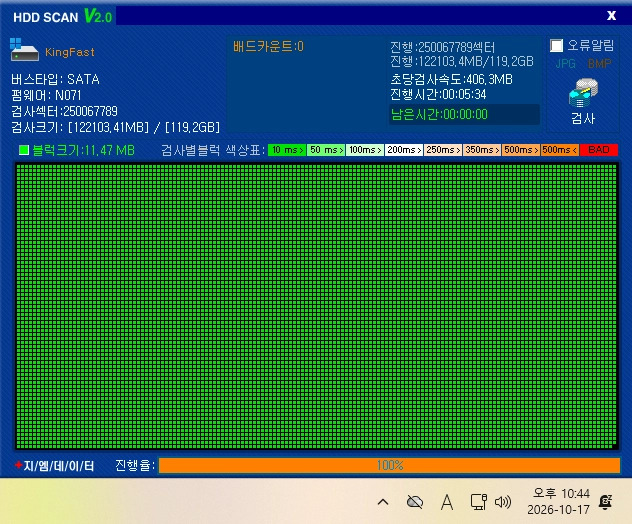
Task: Click the 500ms > color legend swatch
Action: click(x=521, y=150)
